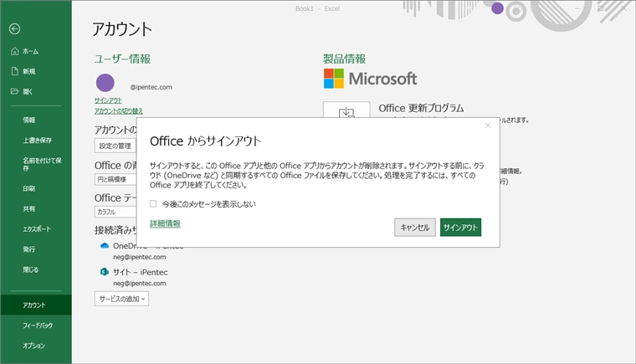
Task: Click the purple user avatar
Action: coord(105,83)
